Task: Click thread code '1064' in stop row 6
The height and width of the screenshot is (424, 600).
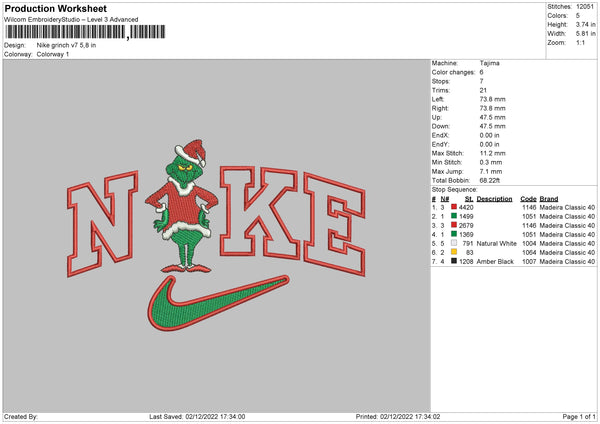Action: [529, 253]
